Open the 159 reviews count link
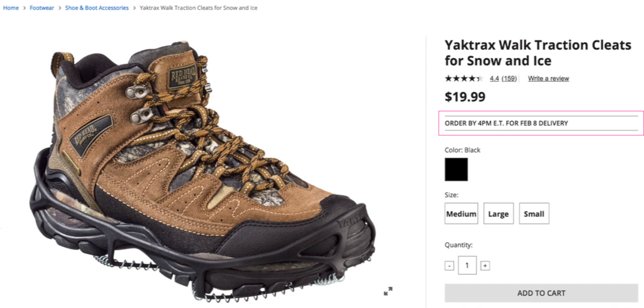 [509, 79]
